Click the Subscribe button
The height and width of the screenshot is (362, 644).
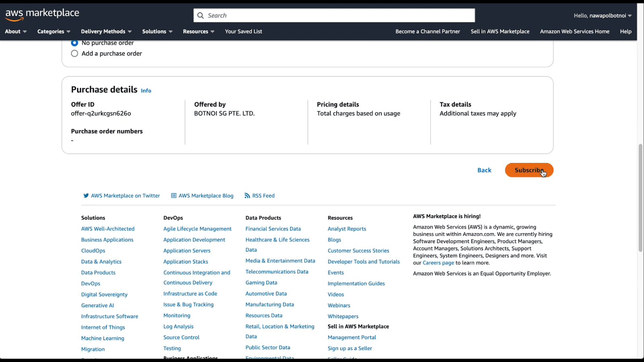click(529, 170)
